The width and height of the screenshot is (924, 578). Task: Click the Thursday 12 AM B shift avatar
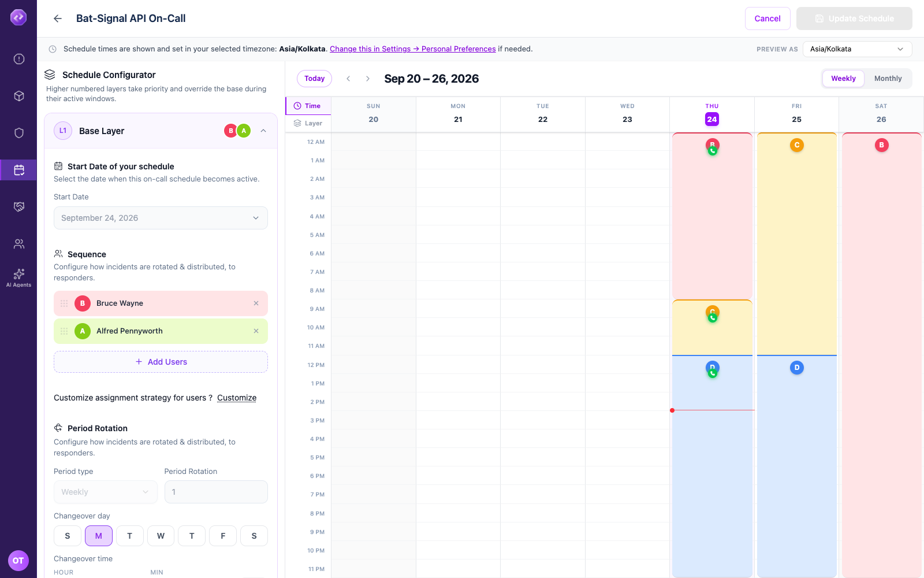(712, 146)
